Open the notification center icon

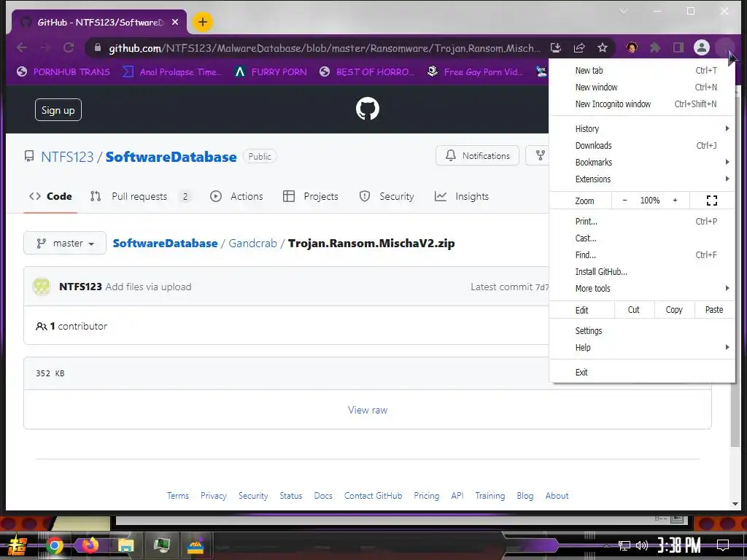click(x=723, y=545)
